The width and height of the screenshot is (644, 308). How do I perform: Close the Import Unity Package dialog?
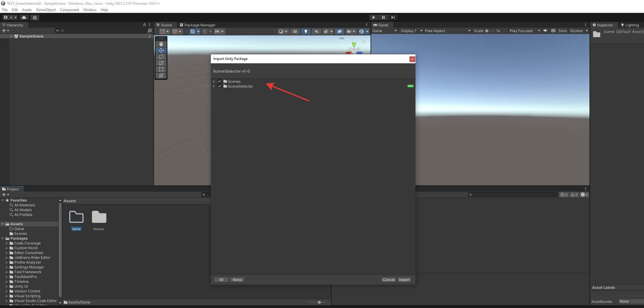coord(412,59)
